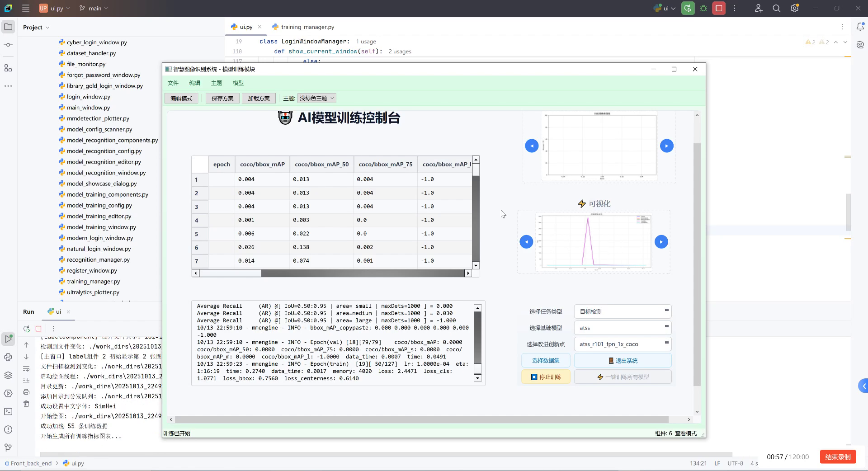Viewport: 868px width, 471px height.
Task: Close the ui.py editor tab
Action: (259, 27)
